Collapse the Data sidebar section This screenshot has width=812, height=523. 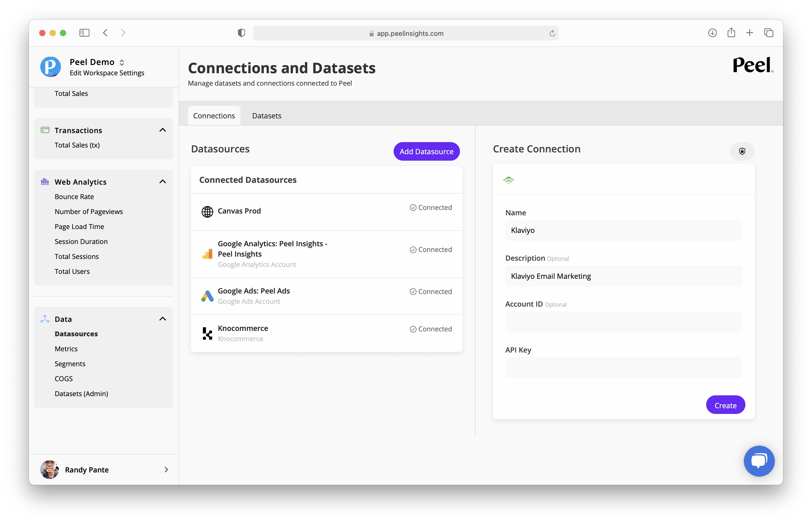pos(162,319)
